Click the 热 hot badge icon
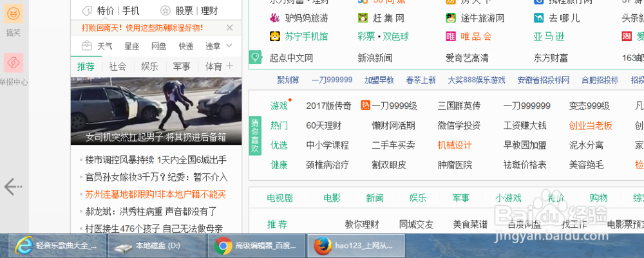644x258 pixels. click(366, 106)
